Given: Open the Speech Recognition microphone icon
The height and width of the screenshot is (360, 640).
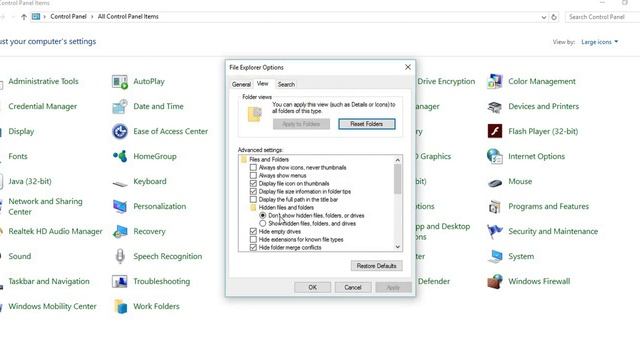Looking at the screenshot, I should pos(120,256).
